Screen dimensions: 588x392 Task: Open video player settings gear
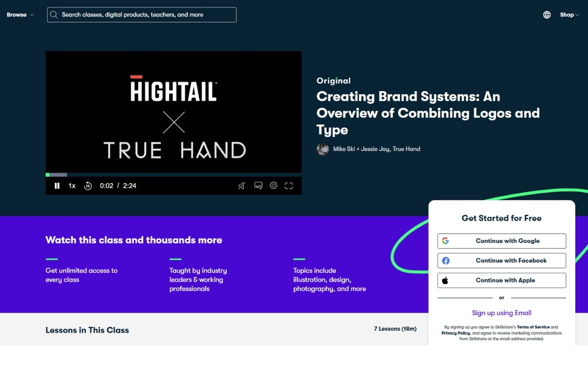tap(273, 186)
